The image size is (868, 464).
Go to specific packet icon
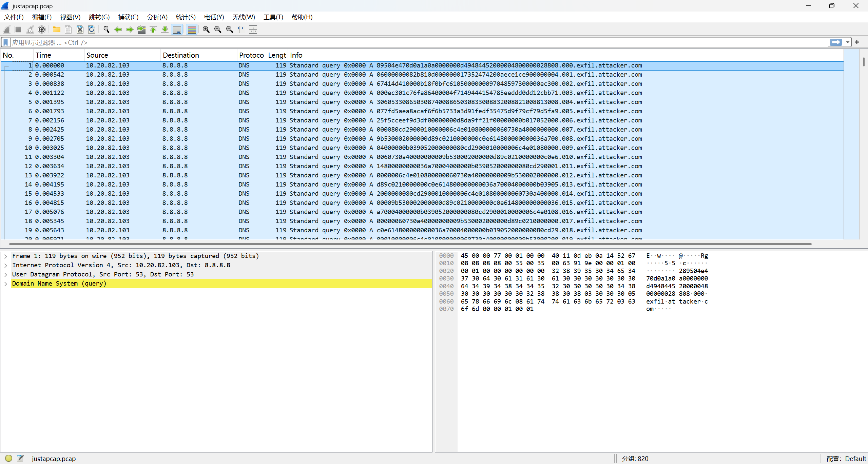(x=141, y=30)
